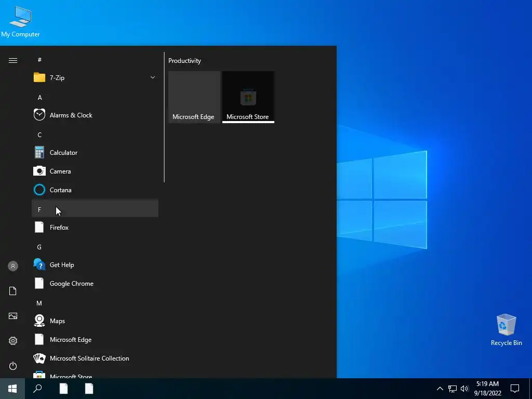Open the Recycle Bin on the desktop
Screen dimensions: 532x399
[x=506, y=330]
